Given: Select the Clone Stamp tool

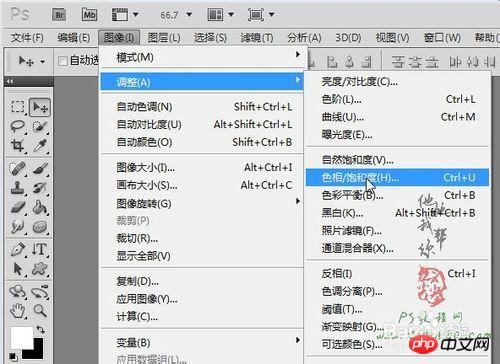Looking at the screenshot, I should click(17, 188).
